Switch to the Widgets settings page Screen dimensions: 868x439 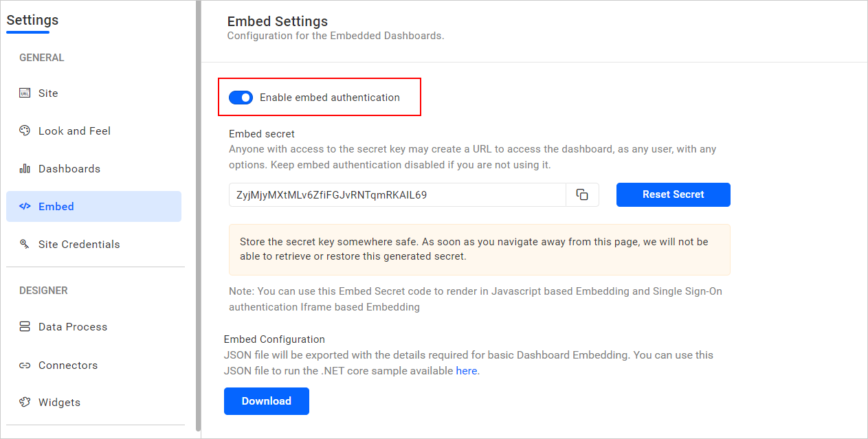click(60, 402)
